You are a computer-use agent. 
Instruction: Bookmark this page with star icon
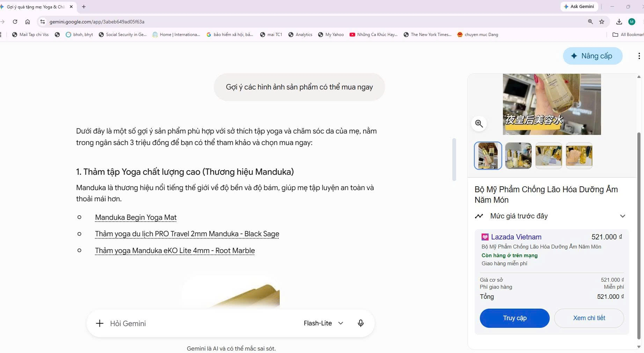click(602, 22)
